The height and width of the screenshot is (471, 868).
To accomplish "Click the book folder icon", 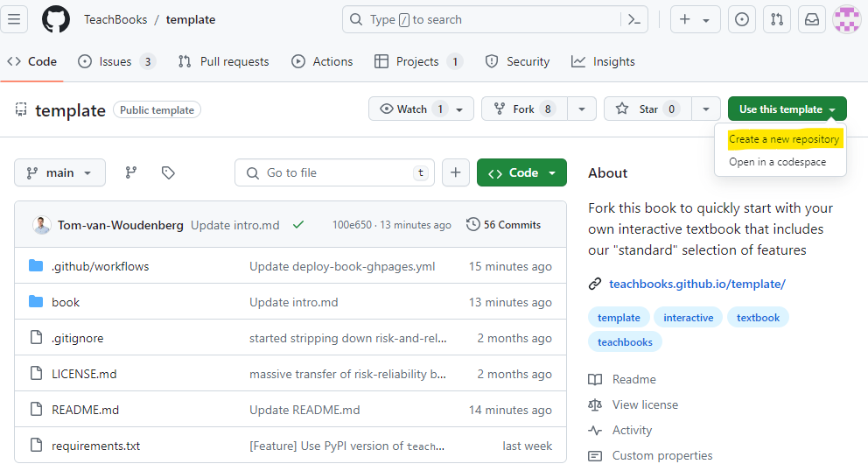I will coord(36,302).
